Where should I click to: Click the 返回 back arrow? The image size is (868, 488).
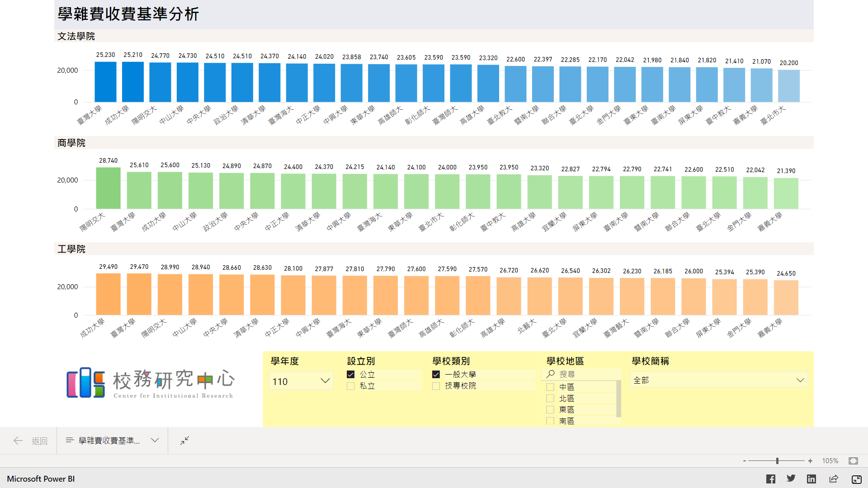[18, 441]
